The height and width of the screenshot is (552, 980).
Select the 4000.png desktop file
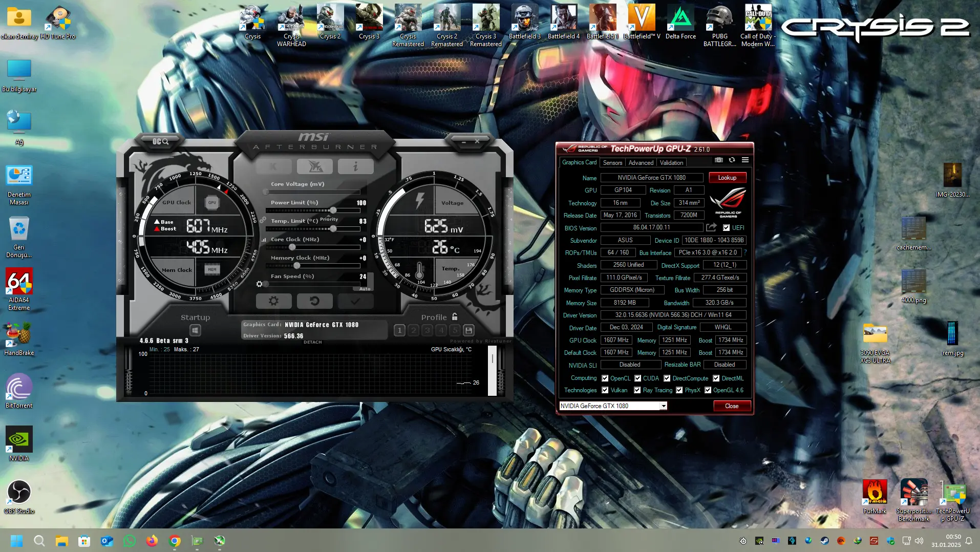(x=913, y=286)
